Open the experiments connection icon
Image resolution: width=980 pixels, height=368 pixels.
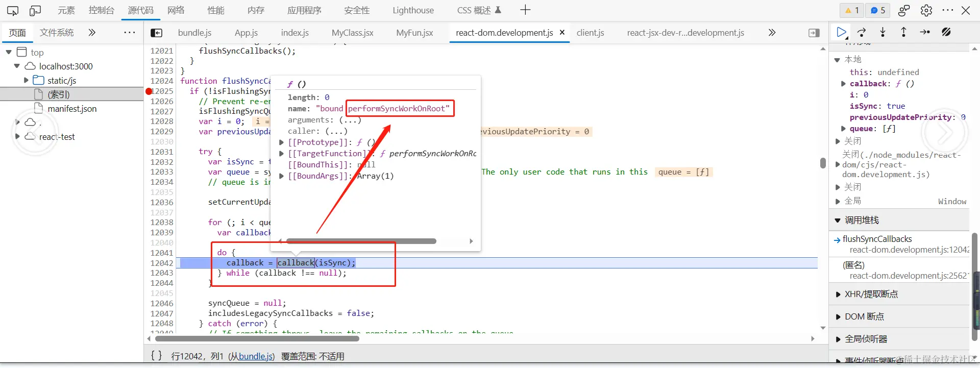(904, 10)
